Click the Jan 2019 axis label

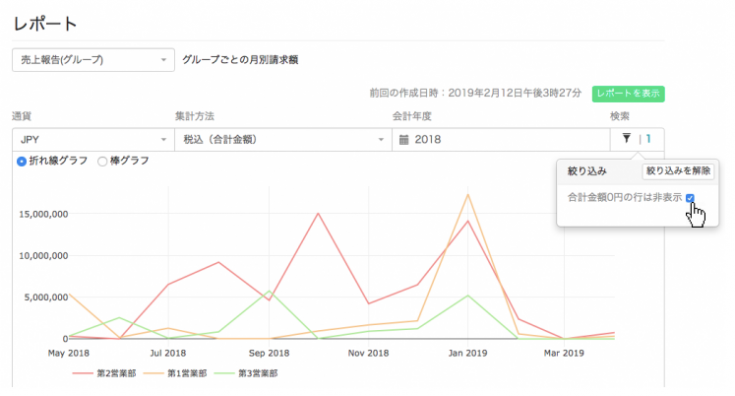[467, 353]
